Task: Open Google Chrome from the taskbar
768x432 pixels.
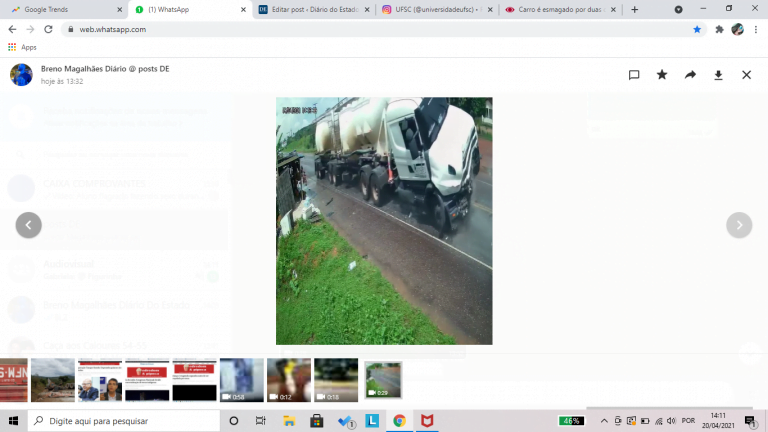Action: [x=399, y=421]
